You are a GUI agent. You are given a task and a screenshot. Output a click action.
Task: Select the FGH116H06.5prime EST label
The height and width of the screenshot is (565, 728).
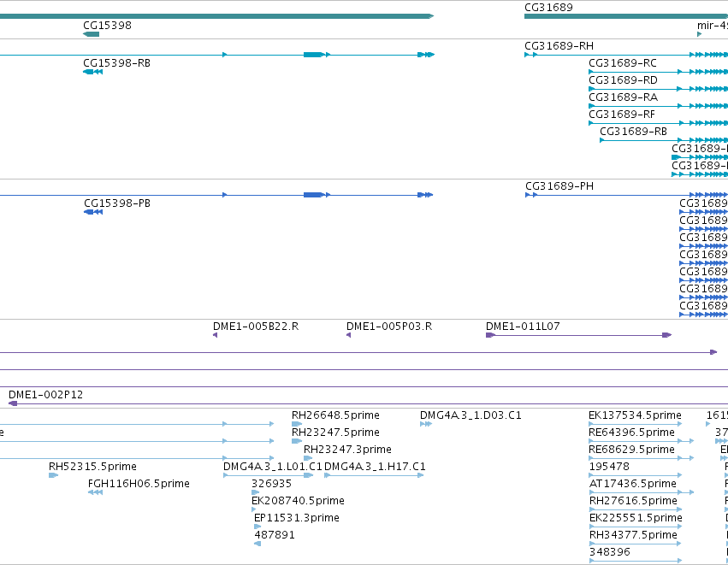(139, 484)
